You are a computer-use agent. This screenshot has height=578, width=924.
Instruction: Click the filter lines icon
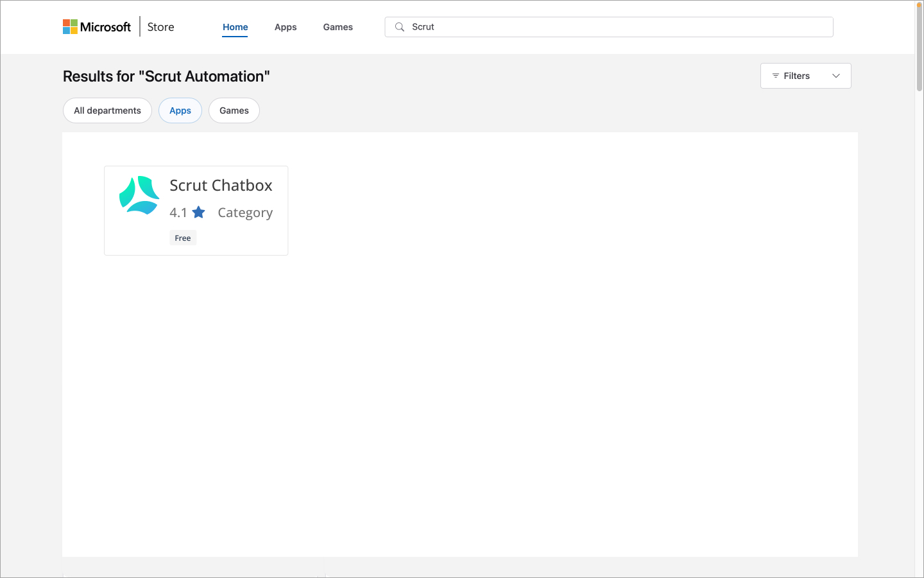[x=776, y=76]
